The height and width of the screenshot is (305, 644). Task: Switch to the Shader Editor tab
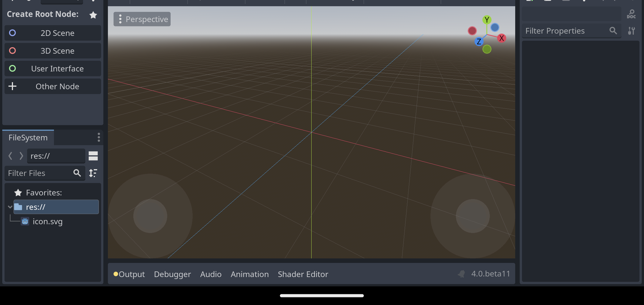303,274
